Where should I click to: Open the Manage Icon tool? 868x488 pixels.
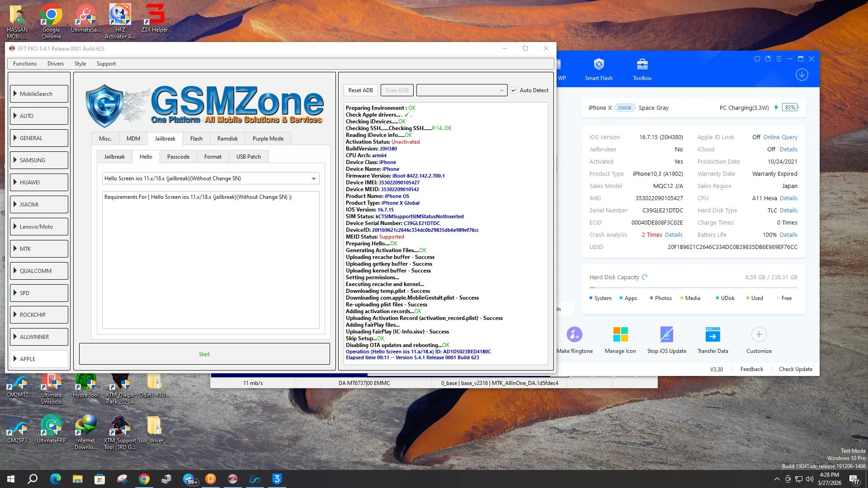click(620, 335)
